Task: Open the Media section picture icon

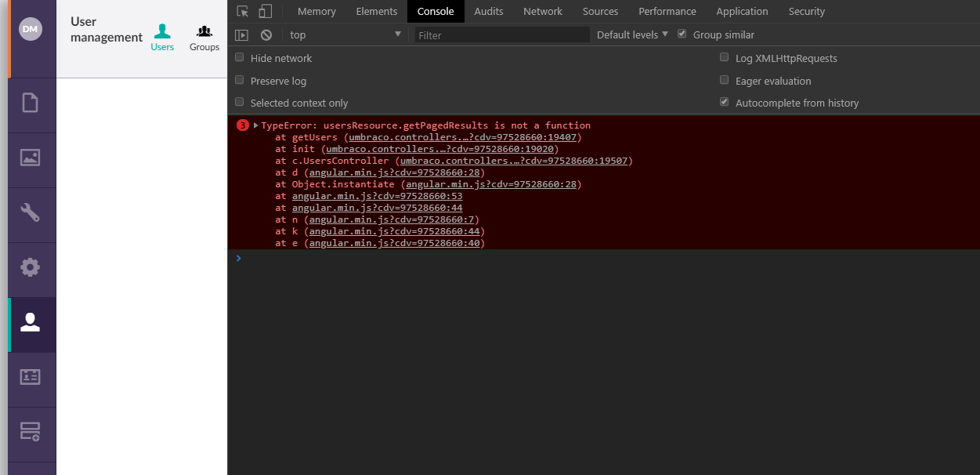Action: (31, 158)
